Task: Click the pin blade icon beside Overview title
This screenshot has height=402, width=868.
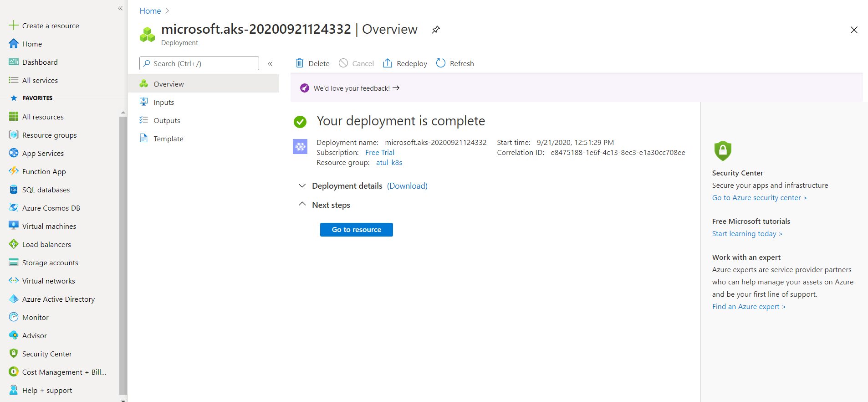Action: (x=436, y=30)
